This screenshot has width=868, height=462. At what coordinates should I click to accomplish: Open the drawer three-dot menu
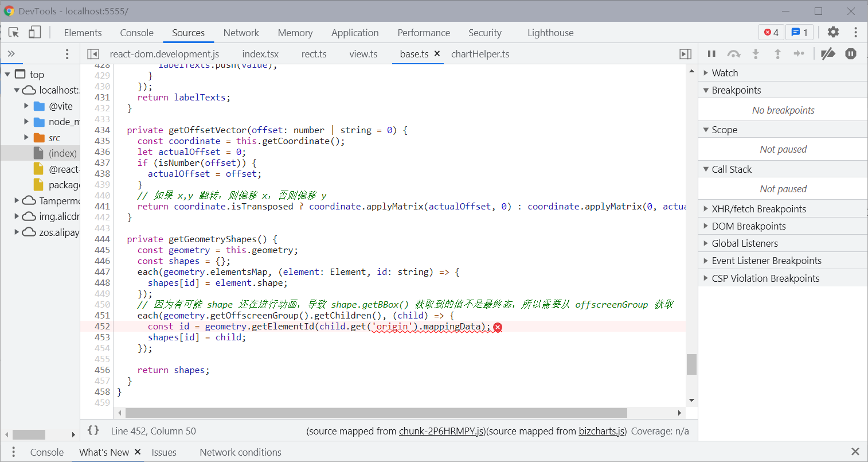(x=14, y=452)
